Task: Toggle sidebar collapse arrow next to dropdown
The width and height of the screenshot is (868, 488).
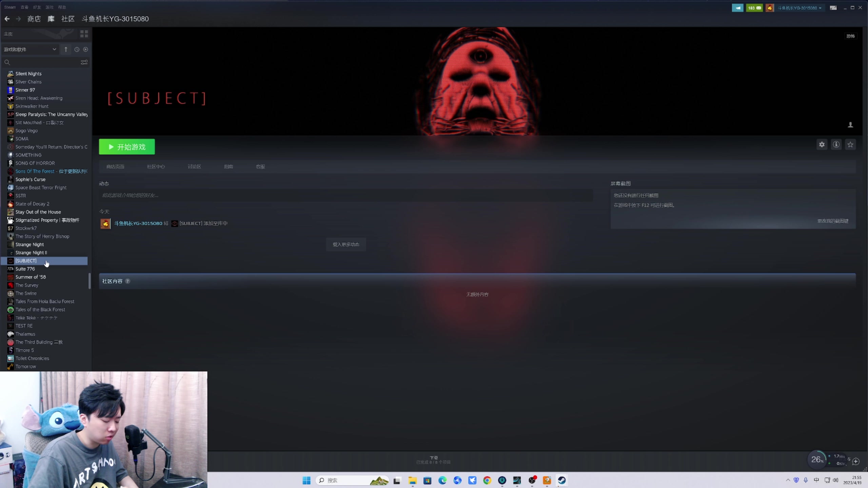Action: coord(66,49)
